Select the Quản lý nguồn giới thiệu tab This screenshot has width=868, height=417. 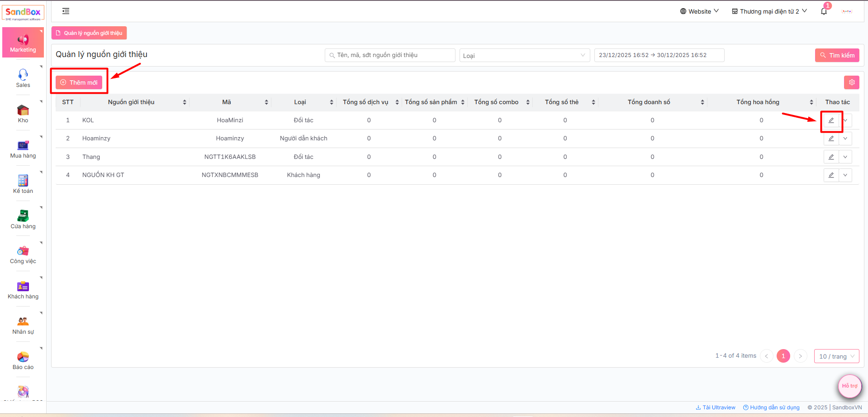pos(89,33)
